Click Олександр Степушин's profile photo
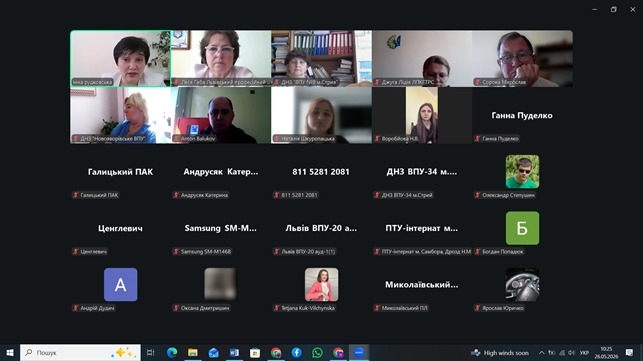The image size is (643, 361). [x=522, y=171]
